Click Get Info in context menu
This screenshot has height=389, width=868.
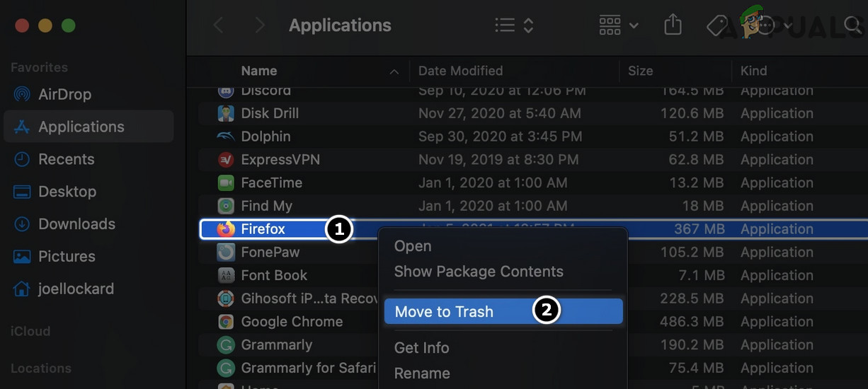coord(422,348)
